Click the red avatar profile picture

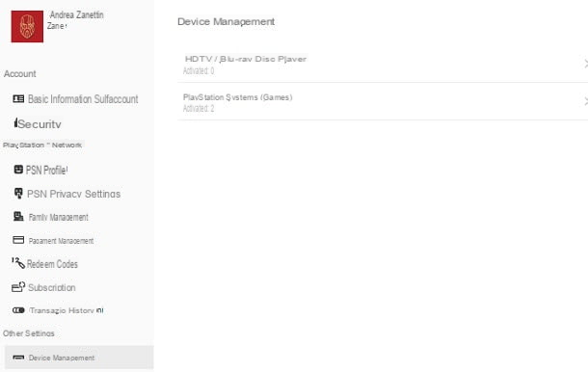click(x=27, y=27)
